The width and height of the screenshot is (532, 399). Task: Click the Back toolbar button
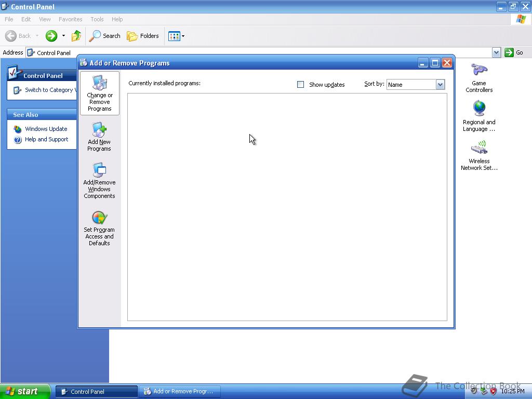click(x=18, y=36)
